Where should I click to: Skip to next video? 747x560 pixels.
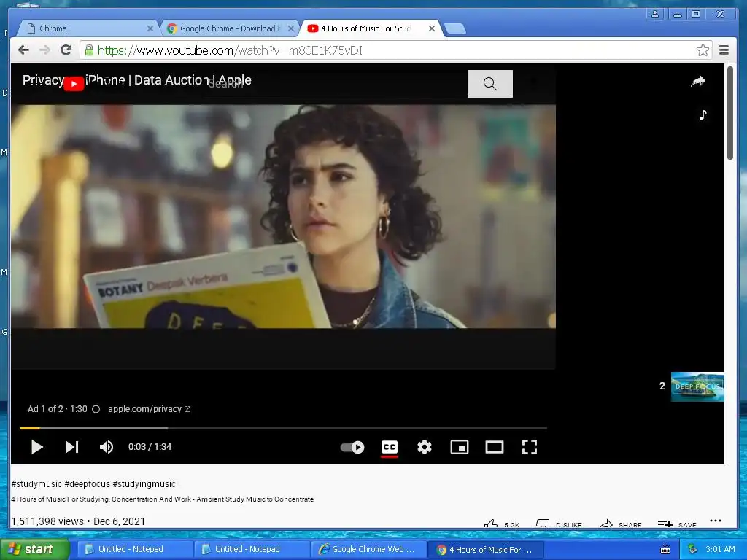pyautogui.click(x=72, y=447)
